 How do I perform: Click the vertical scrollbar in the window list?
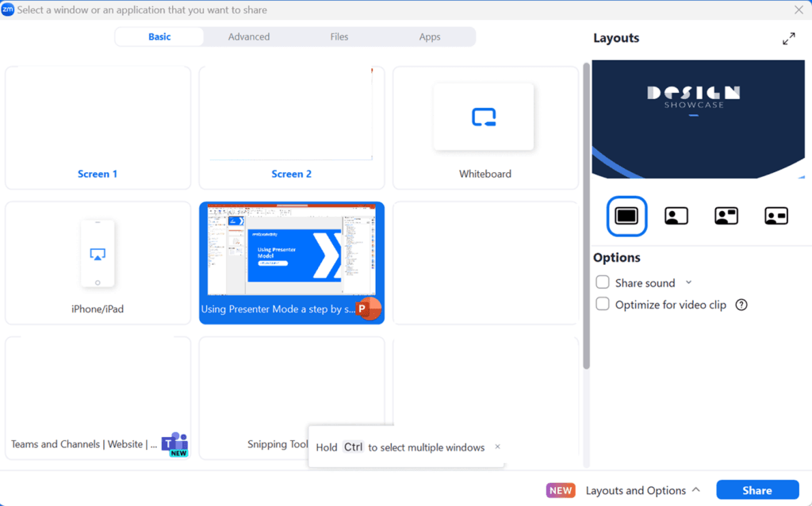tap(586, 214)
